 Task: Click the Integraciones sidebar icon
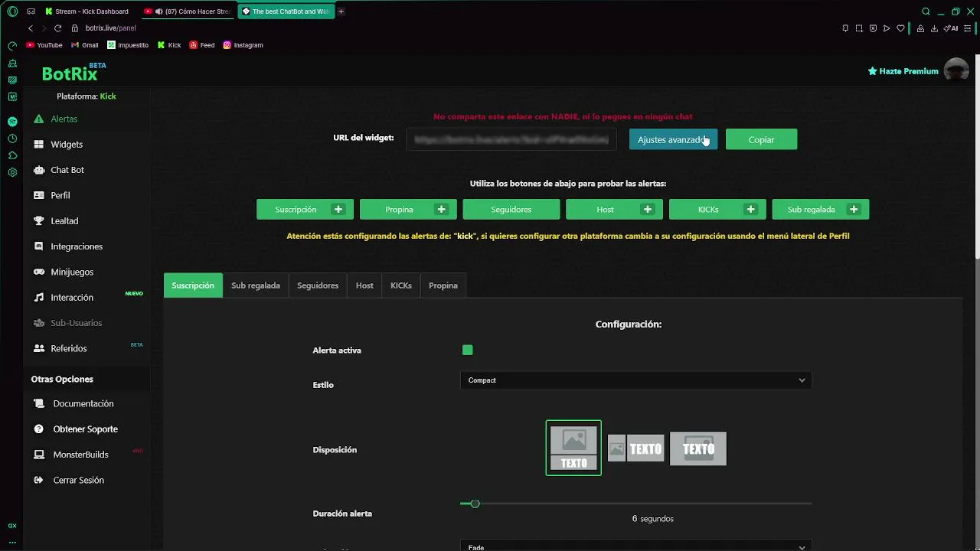tap(39, 246)
